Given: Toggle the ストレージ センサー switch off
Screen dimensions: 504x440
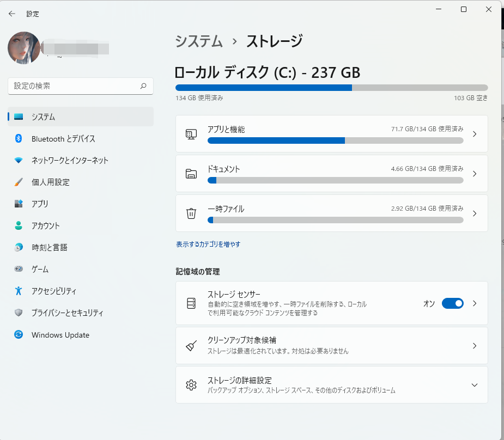Looking at the screenshot, I should tap(452, 303).
